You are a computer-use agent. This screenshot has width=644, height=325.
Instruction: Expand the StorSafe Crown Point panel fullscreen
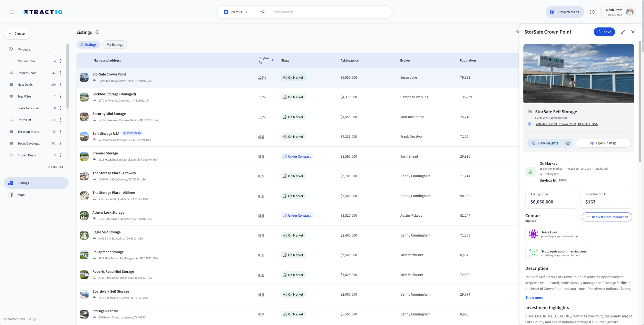623,32
